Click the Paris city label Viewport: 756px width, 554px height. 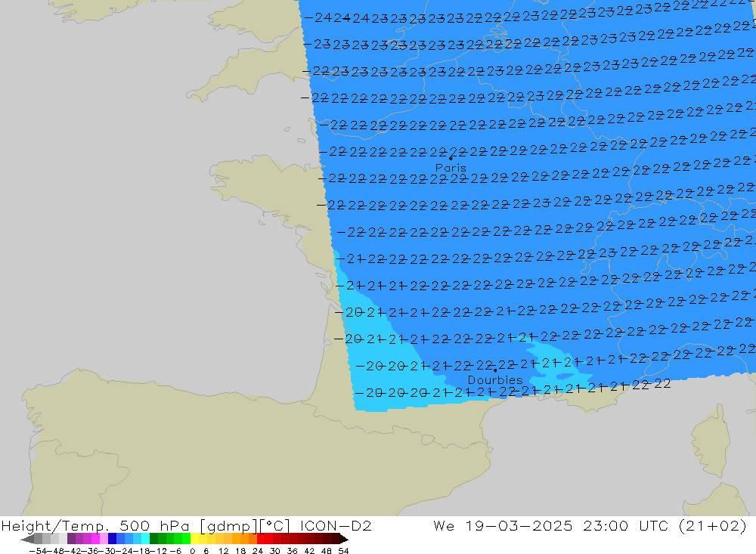click(x=451, y=168)
